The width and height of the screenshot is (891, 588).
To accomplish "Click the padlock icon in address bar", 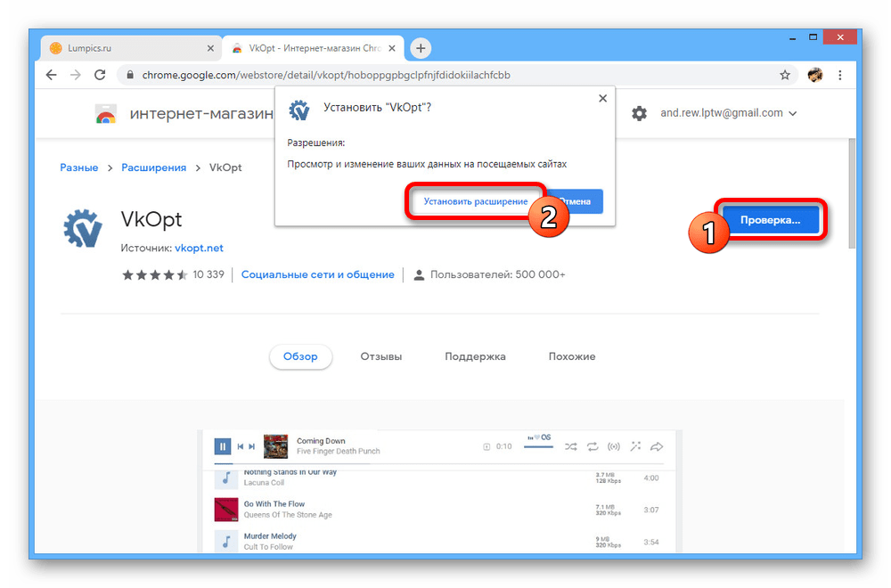I will [x=130, y=75].
